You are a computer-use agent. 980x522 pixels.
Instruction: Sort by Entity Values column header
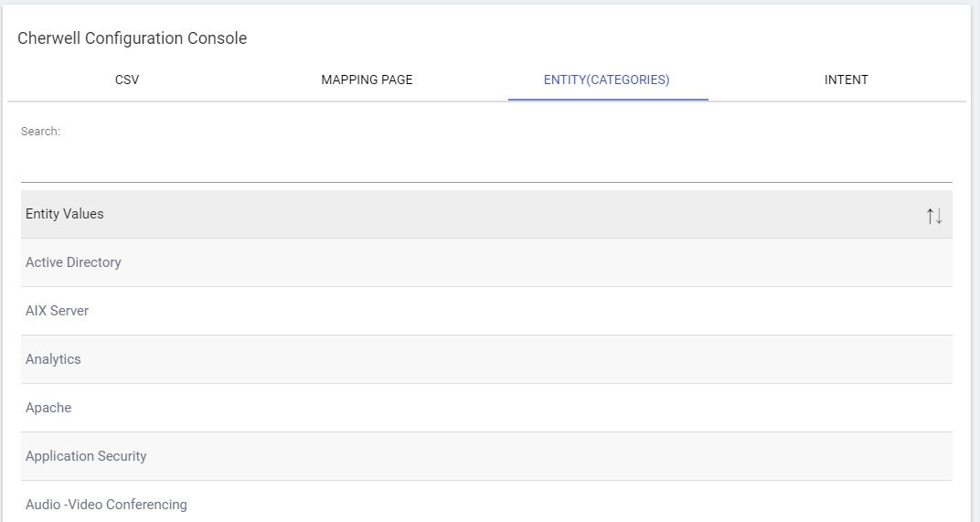tap(65, 214)
